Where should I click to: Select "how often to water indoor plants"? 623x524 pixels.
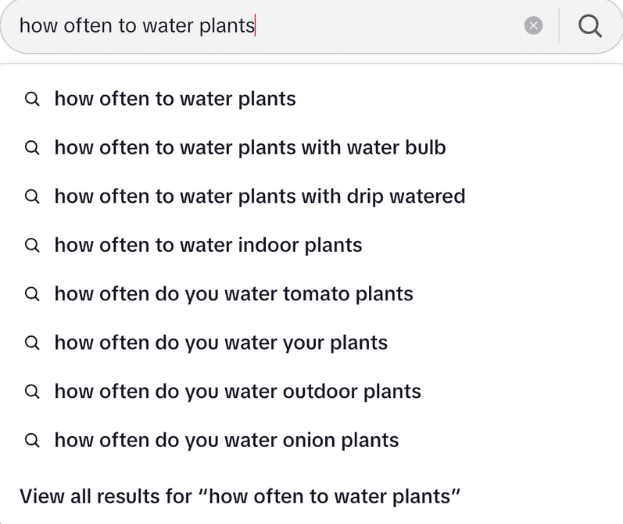(208, 245)
